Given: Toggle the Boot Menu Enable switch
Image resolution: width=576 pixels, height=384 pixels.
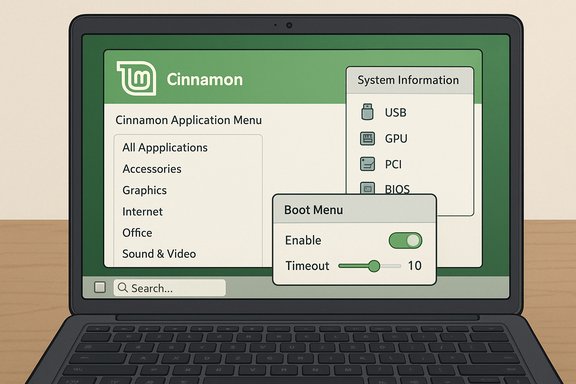Looking at the screenshot, I should click(405, 240).
